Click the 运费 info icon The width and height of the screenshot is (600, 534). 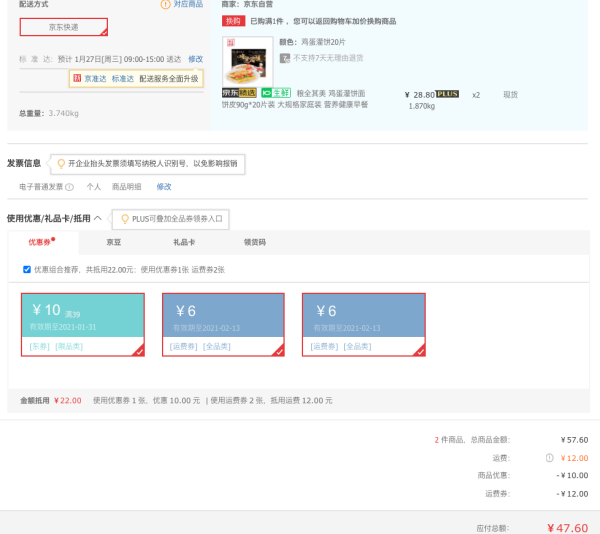click(549, 458)
